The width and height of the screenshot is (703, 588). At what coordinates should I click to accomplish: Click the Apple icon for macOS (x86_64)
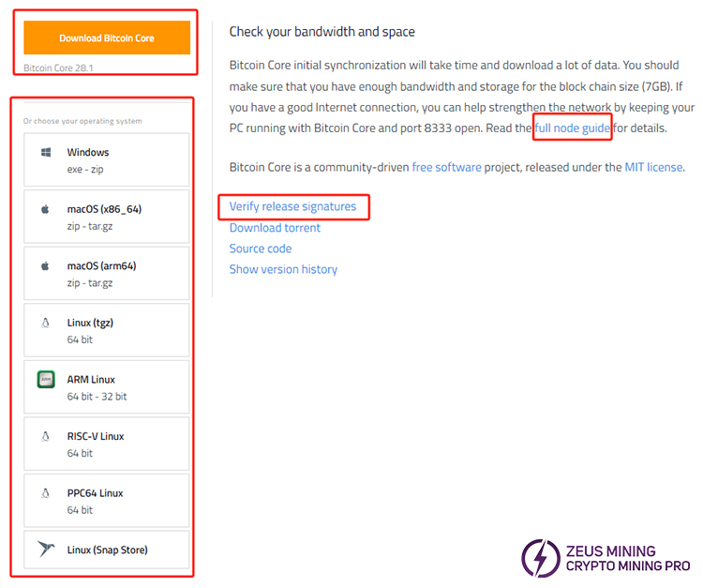[x=45, y=209]
